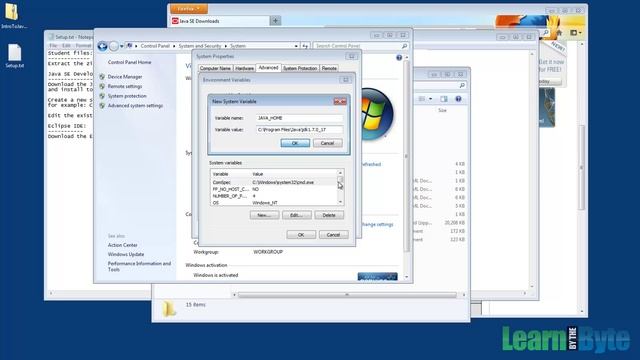
Task: Switch to the Remote tab
Action: pyautogui.click(x=329, y=68)
